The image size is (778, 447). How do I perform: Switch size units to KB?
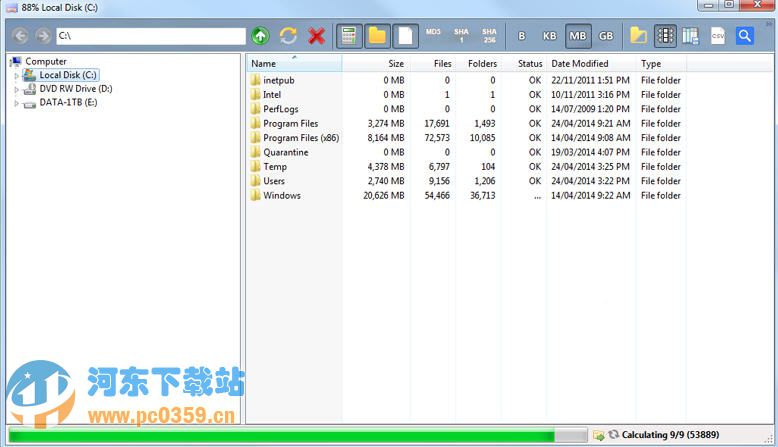(549, 36)
